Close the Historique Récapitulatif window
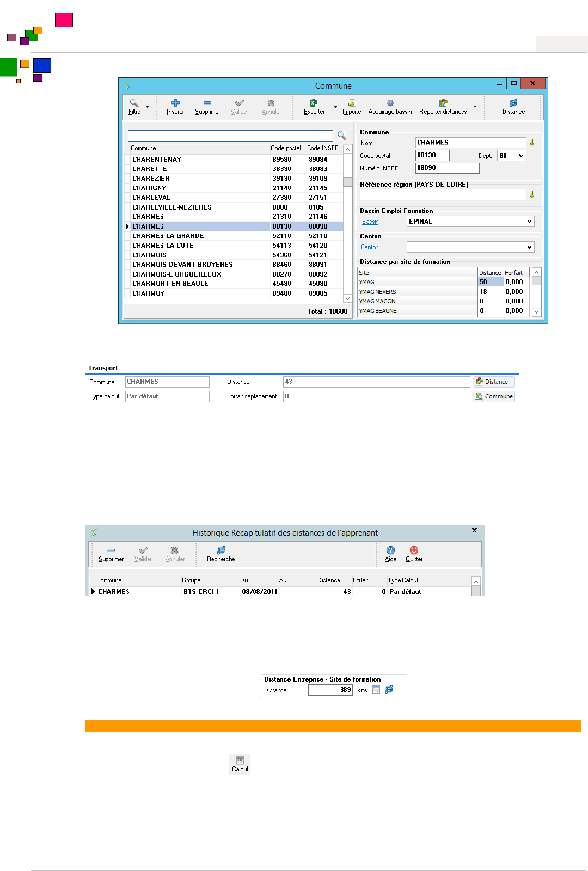Image resolution: width=588 pixels, height=871 pixels. click(474, 530)
